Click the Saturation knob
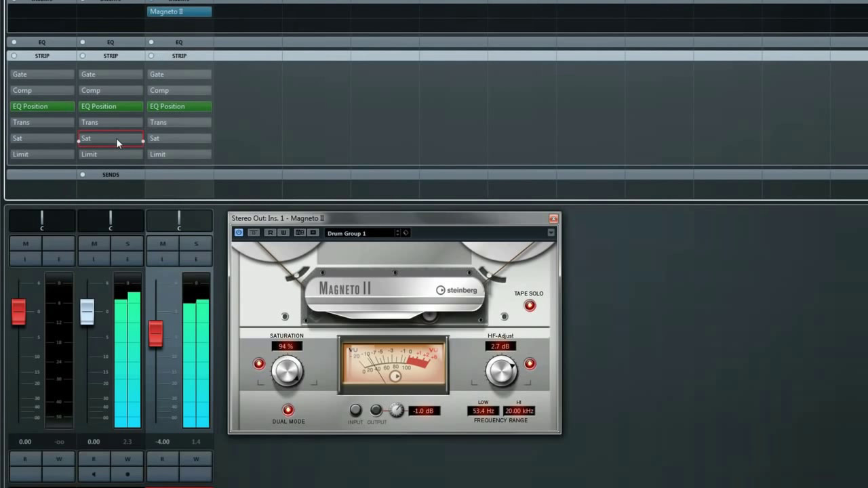868x488 pixels. [287, 371]
